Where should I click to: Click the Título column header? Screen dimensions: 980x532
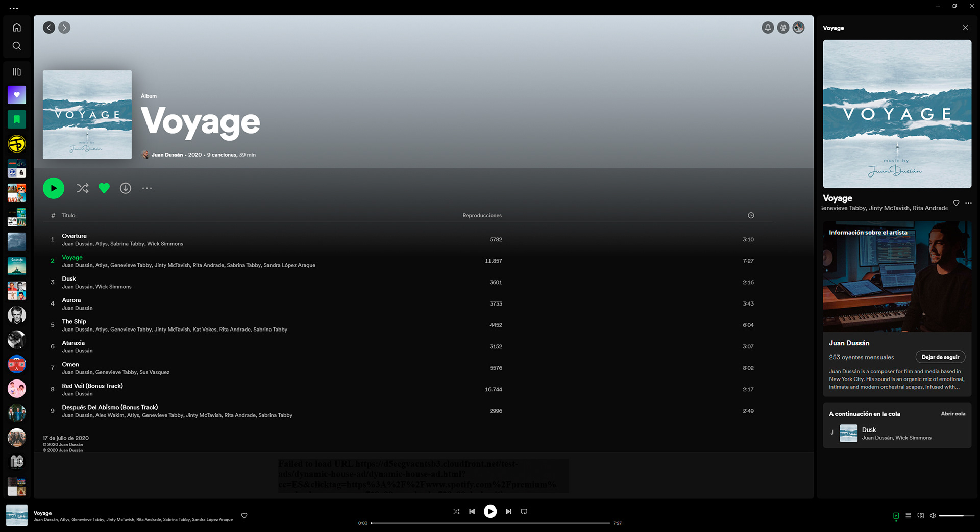click(x=68, y=215)
